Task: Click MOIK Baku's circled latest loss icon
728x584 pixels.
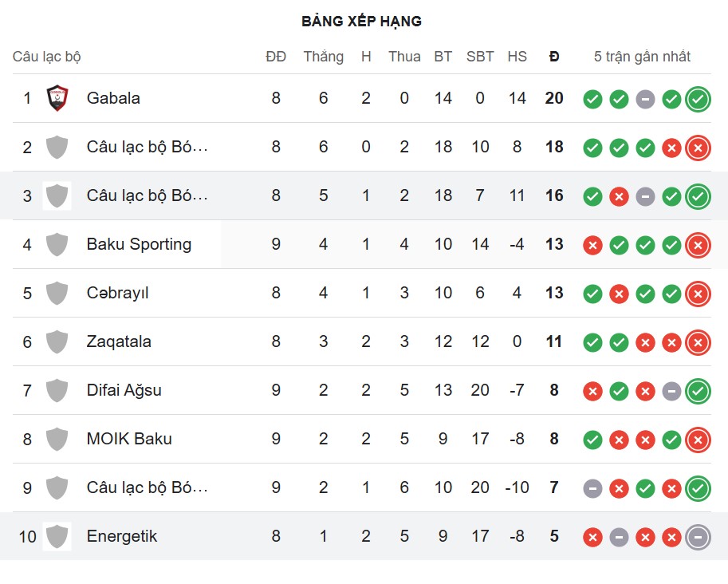Action: tap(698, 440)
